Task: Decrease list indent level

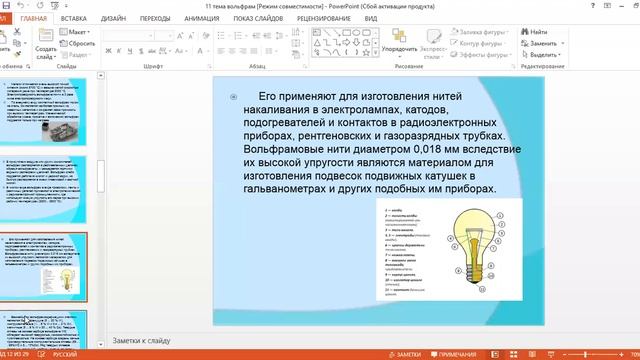Action: (x=256, y=36)
